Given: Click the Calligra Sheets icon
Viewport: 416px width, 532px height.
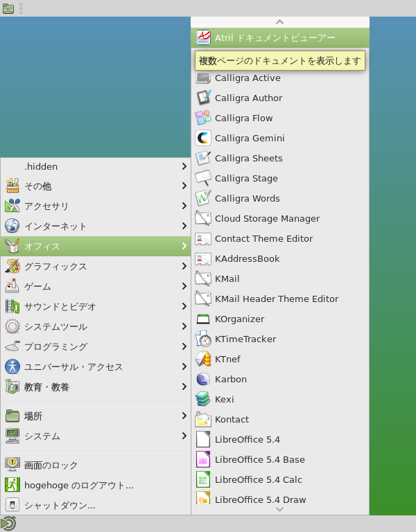Looking at the screenshot, I should click(203, 158).
